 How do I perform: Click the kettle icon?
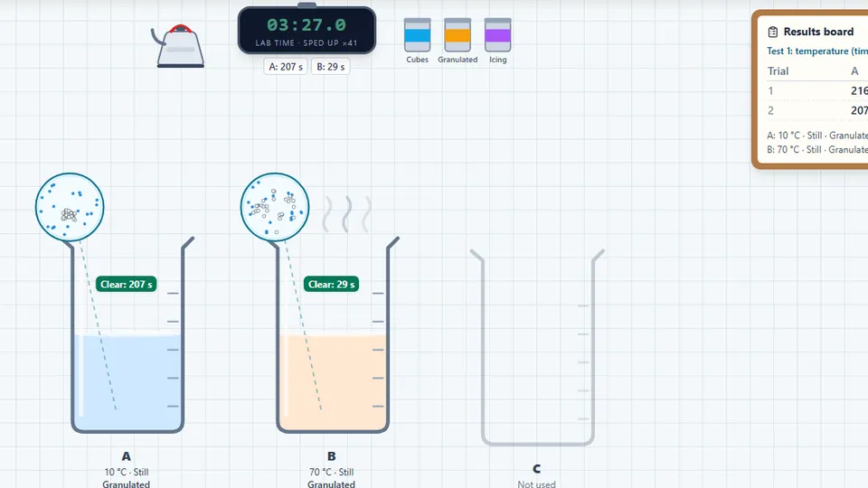point(178,46)
